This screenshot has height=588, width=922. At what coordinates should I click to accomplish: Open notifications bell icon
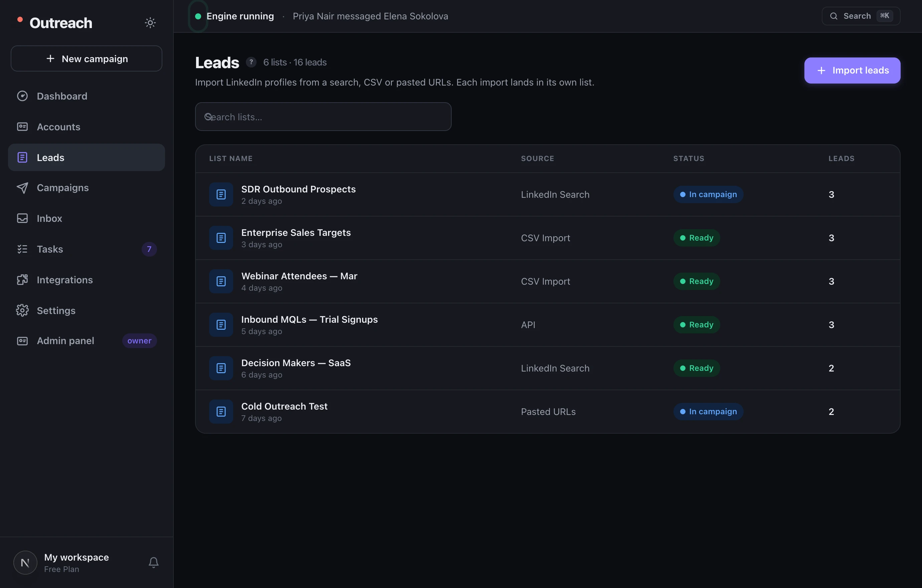pyautogui.click(x=154, y=562)
